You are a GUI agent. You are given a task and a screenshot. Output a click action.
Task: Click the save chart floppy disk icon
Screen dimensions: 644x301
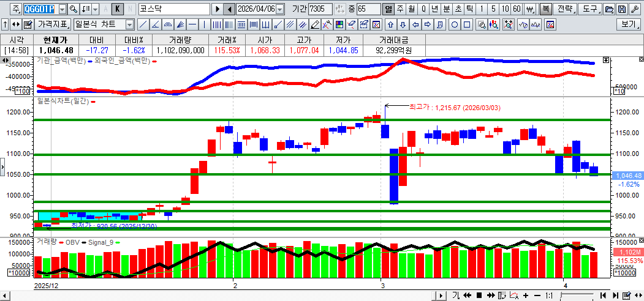click(x=621, y=9)
